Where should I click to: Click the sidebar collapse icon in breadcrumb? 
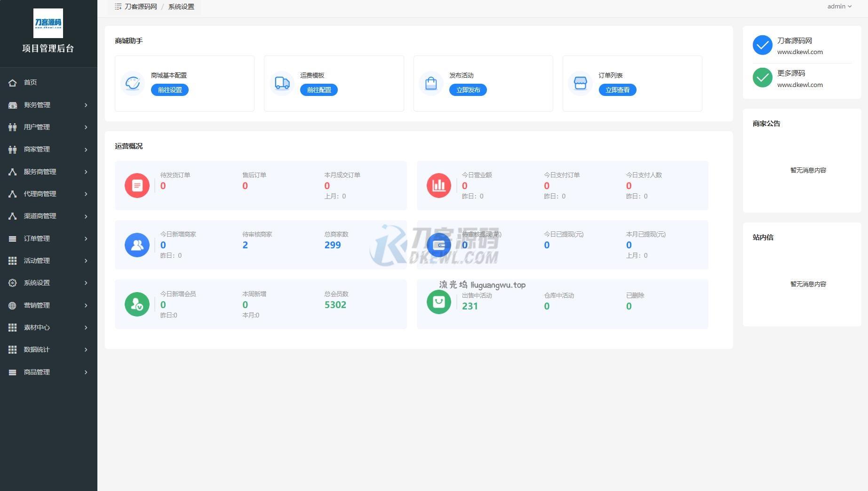(x=118, y=7)
